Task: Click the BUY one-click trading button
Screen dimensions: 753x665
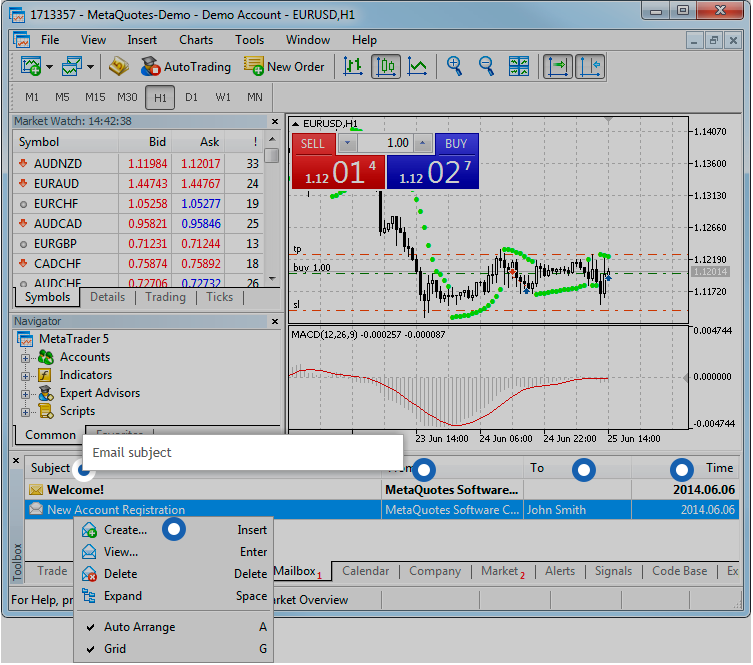Action: 433,161
